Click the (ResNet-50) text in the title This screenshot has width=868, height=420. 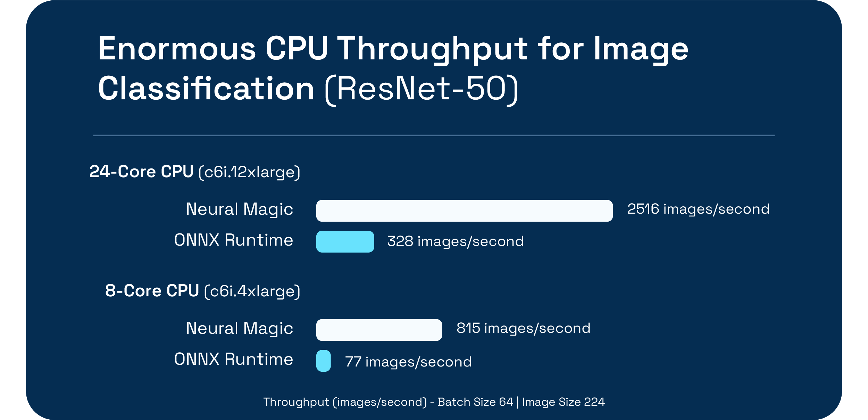point(422,90)
